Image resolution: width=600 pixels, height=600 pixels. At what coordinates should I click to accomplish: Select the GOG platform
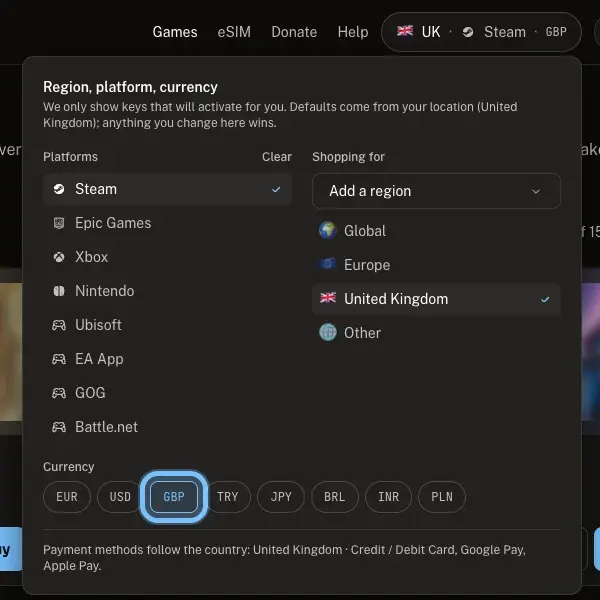tap(167, 393)
